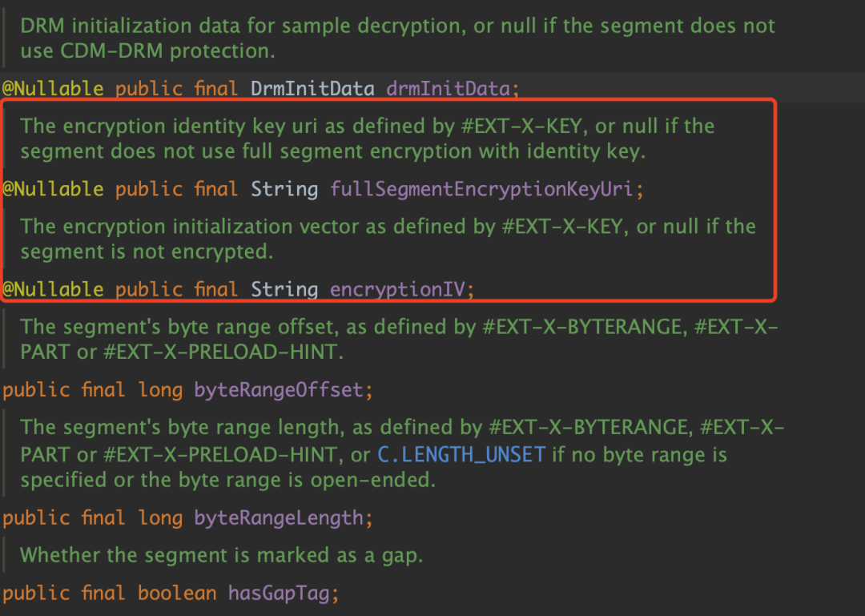
Task: Click the boolean keyword of hasGapTag
Action: [x=176, y=594]
